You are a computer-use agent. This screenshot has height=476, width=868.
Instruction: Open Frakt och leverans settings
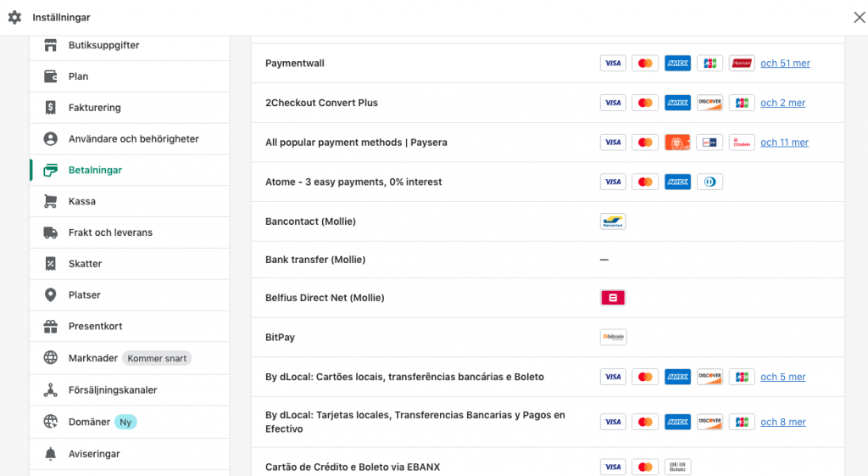(130, 232)
